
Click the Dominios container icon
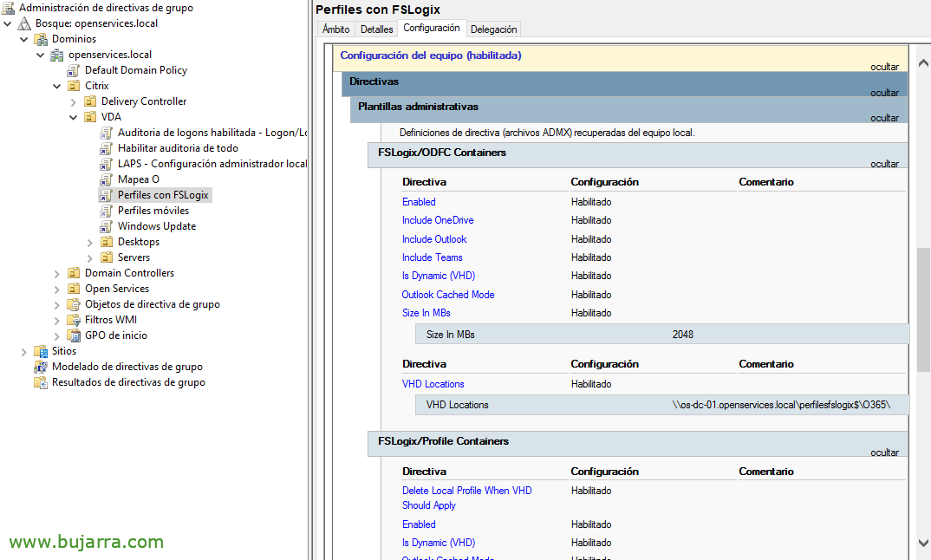coord(41,39)
